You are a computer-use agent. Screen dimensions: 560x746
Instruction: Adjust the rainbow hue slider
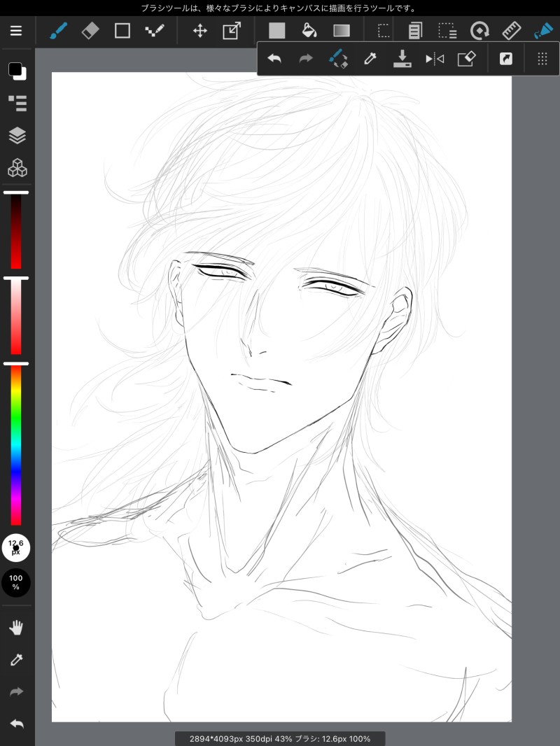pos(16,445)
